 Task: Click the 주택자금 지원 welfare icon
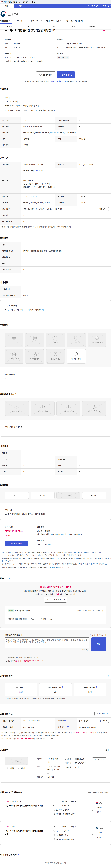[14, 357]
